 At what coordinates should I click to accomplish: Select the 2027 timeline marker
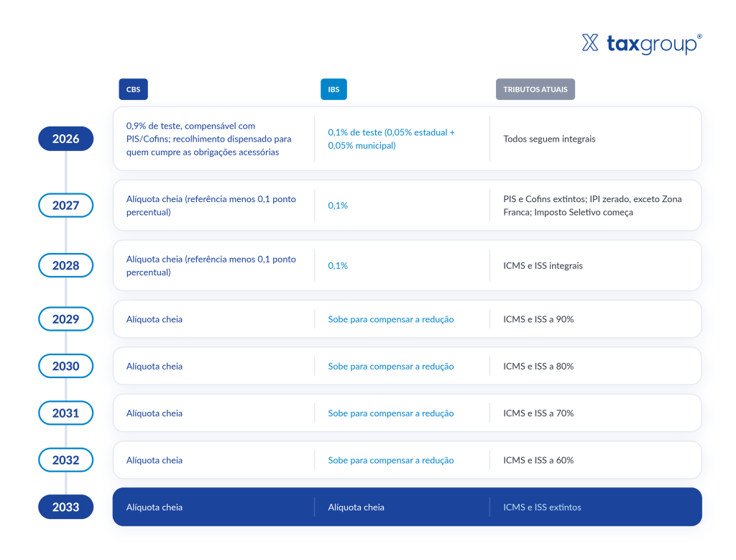[65, 205]
